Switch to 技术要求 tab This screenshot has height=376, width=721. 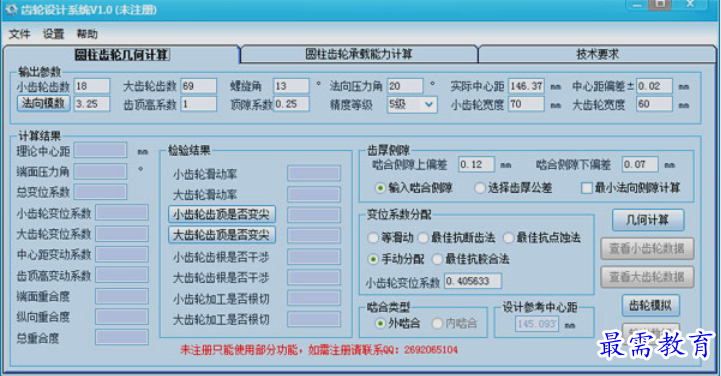[597, 54]
